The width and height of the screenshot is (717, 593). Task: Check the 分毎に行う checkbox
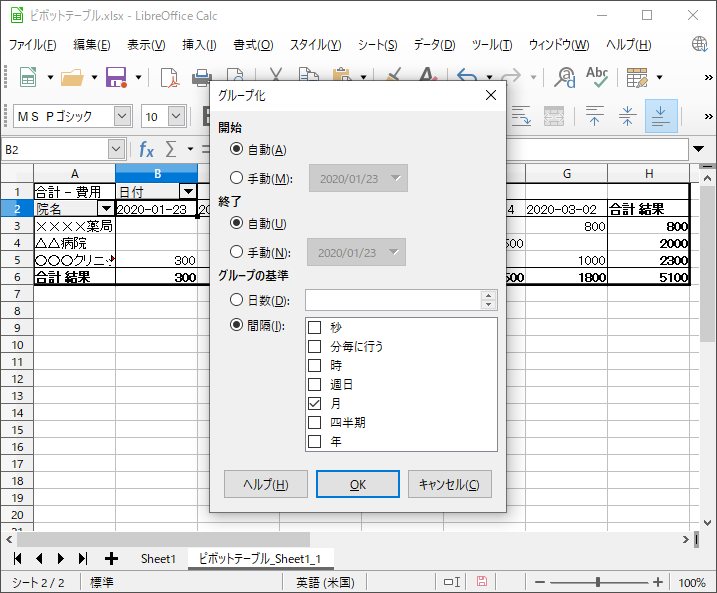coord(315,347)
